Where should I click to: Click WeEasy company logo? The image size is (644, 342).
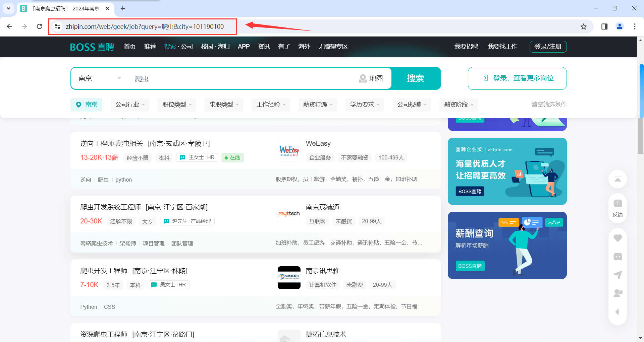coord(289,150)
